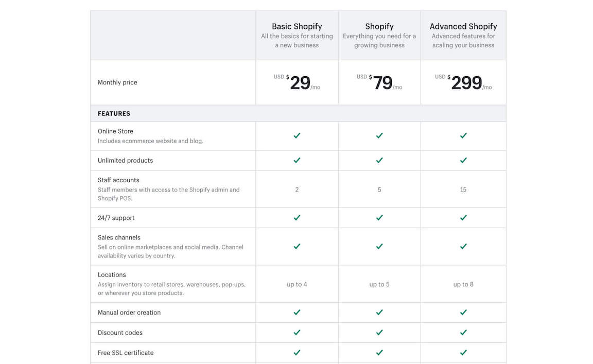
Task: Click the Locations value 'up to 5'
Action: (x=379, y=284)
